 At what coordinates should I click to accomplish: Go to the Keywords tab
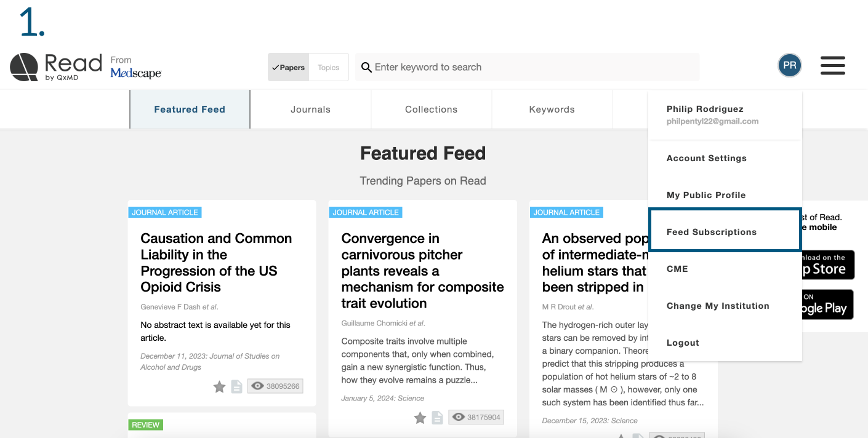(552, 109)
